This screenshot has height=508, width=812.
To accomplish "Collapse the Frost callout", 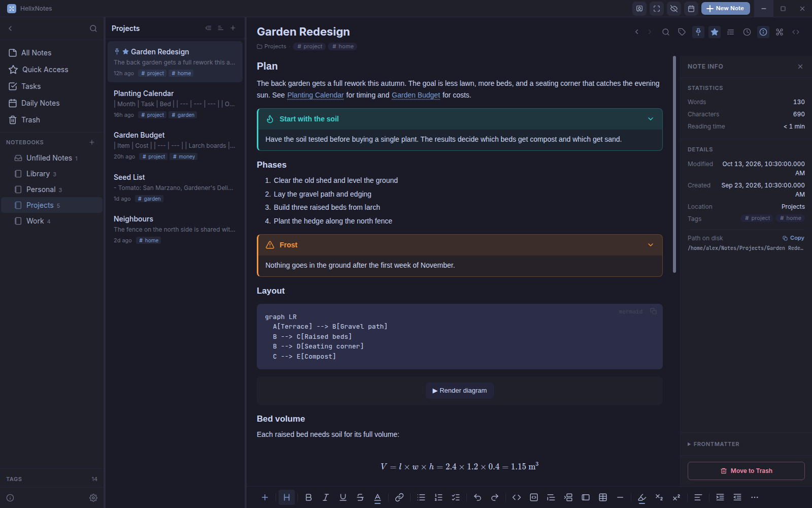I will click(x=651, y=245).
